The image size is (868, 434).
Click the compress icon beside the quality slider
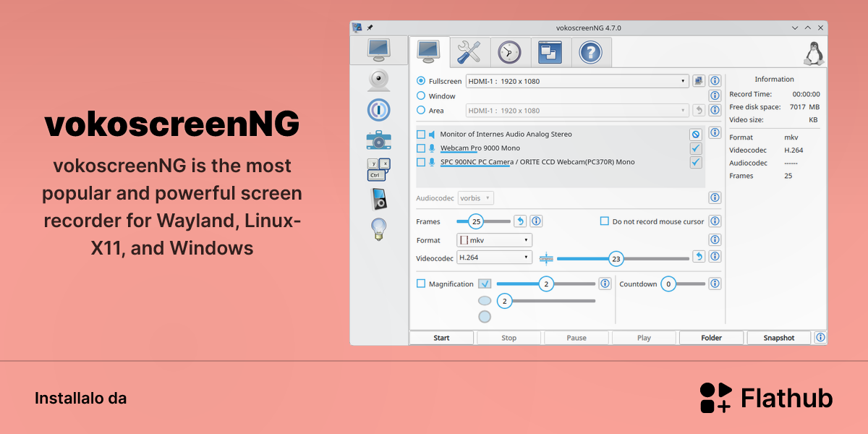546,258
